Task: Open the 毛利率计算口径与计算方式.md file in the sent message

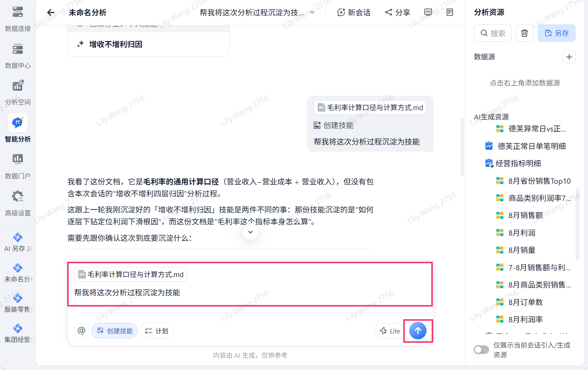Action: tap(370, 108)
